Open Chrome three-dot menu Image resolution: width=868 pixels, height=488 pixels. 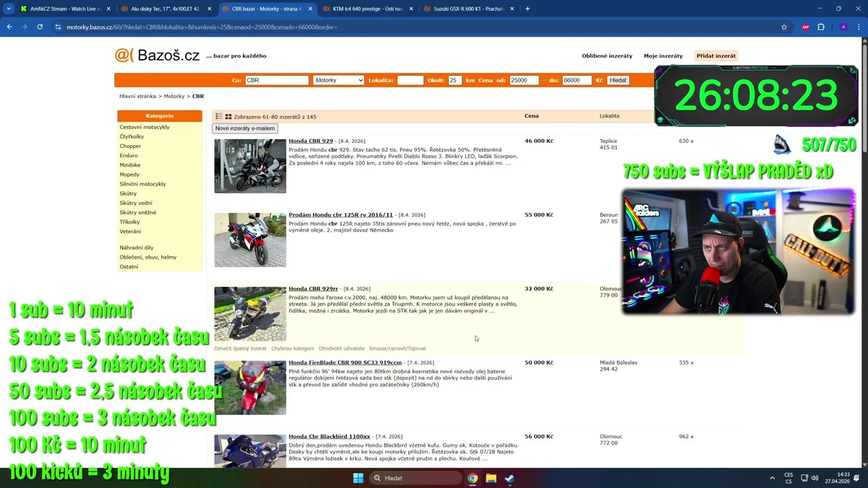(859, 27)
